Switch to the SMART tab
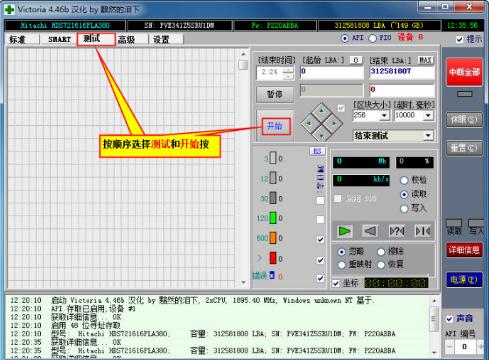This screenshot has width=489, height=360. pos(59,39)
